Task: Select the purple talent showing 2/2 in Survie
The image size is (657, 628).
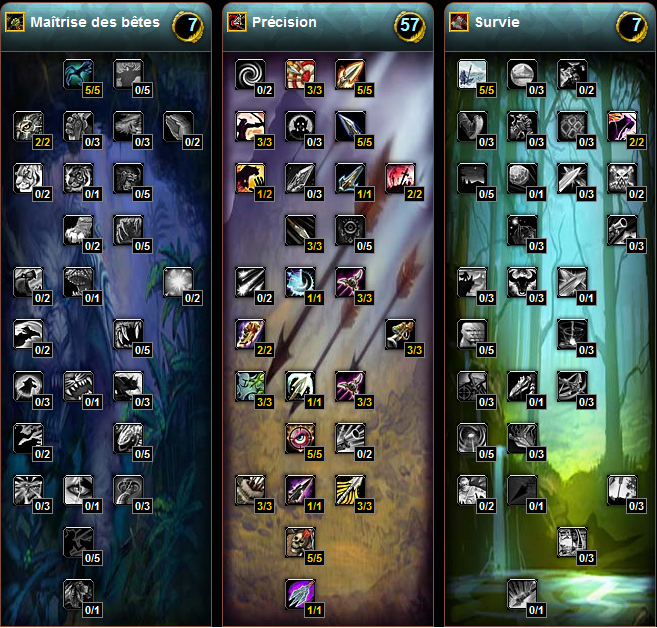Action: (622, 126)
